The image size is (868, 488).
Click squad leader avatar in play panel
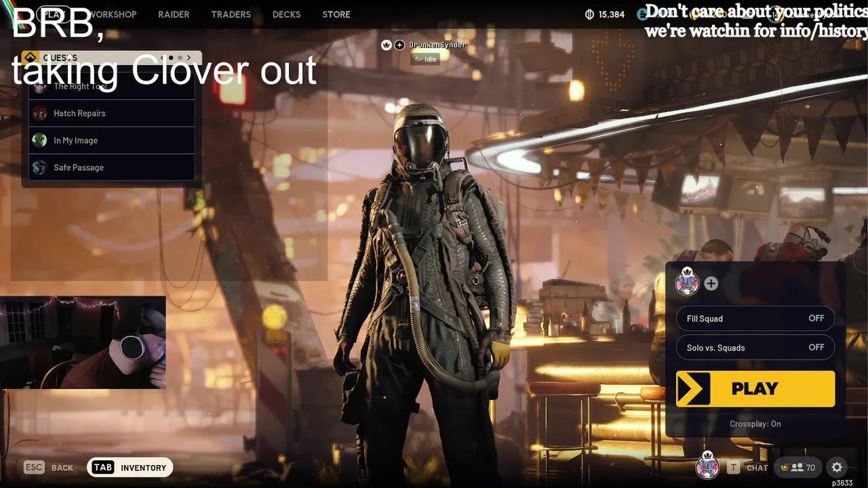[x=687, y=282]
